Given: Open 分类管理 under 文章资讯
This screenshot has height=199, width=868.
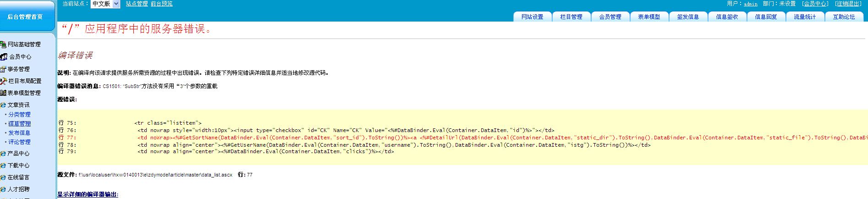Looking at the screenshot, I should tap(20, 115).
